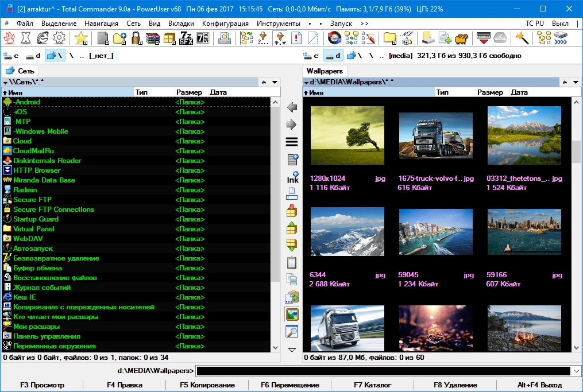
Task: Click F8 Удаление button
Action: coord(455,385)
